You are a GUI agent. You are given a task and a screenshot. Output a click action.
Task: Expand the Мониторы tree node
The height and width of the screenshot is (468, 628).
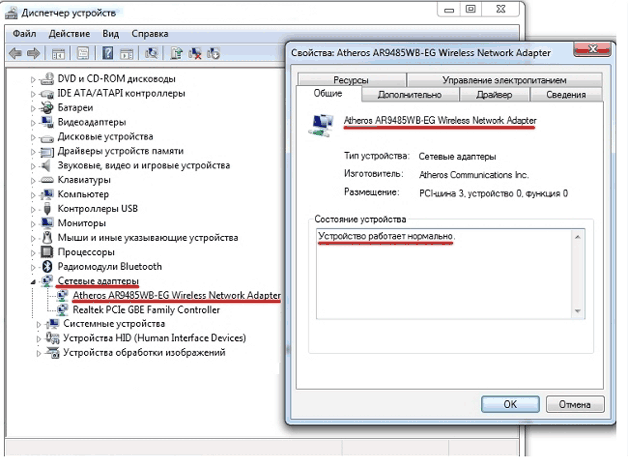tap(33, 224)
